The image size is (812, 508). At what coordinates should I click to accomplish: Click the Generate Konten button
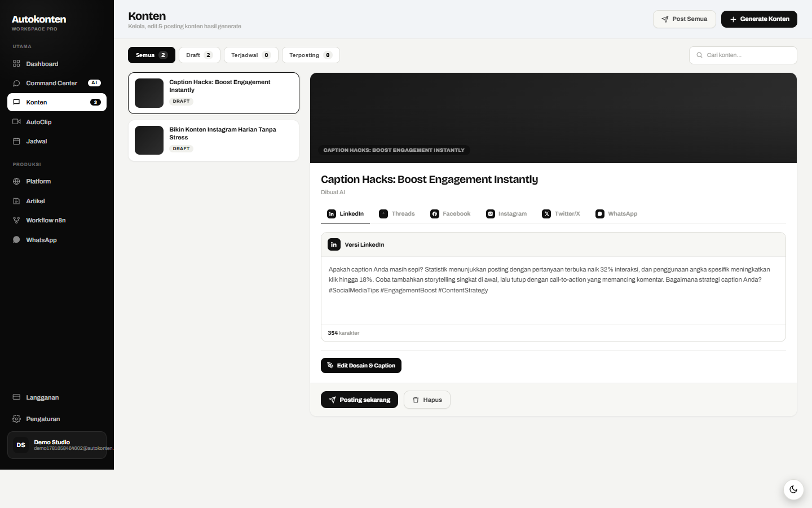[759, 19]
